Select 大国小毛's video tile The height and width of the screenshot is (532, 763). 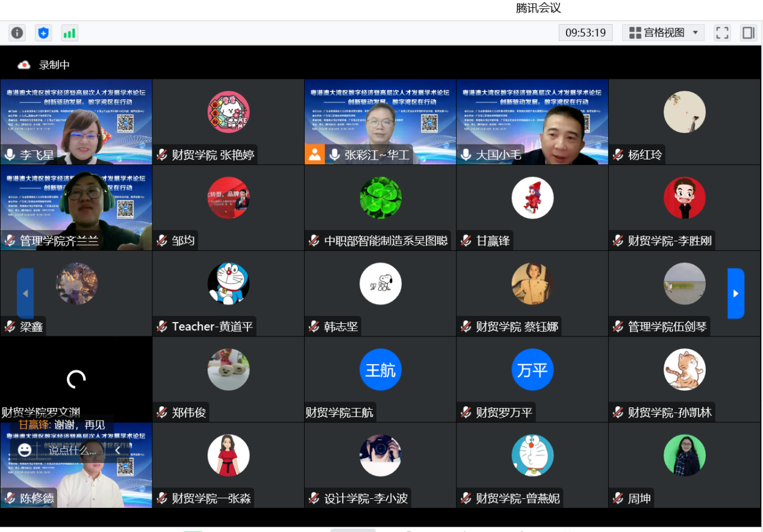point(532,122)
